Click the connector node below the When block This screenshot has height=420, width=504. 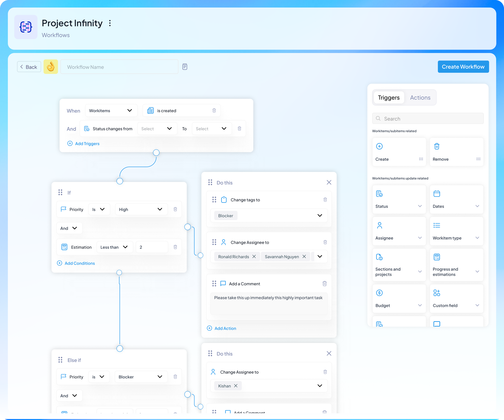156,153
